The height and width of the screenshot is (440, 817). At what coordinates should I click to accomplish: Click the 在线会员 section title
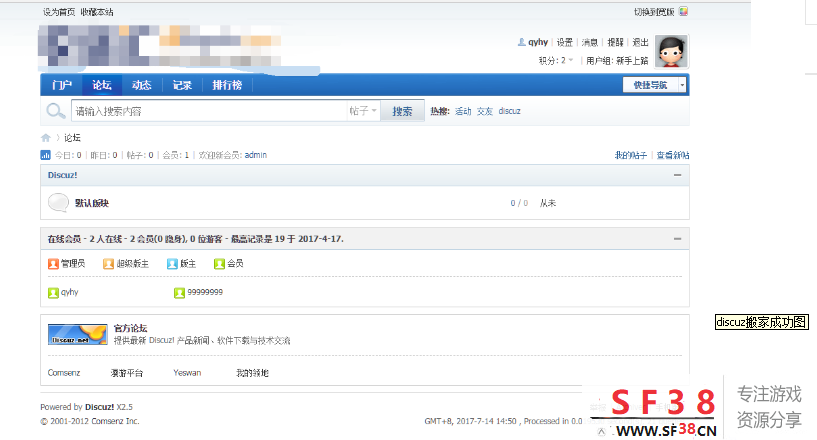pos(64,239)
